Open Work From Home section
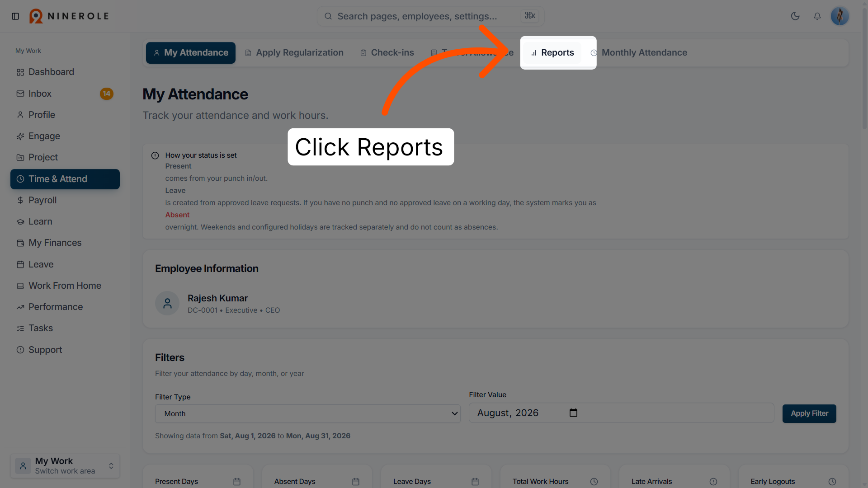The width and height of the screenshot is (868, 488). tap(65, 286)
